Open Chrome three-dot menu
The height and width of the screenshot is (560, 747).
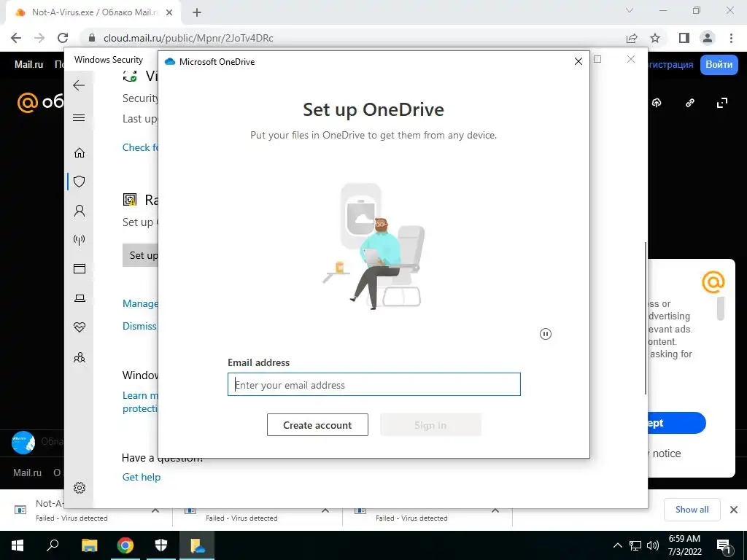(x=731, y=38)
